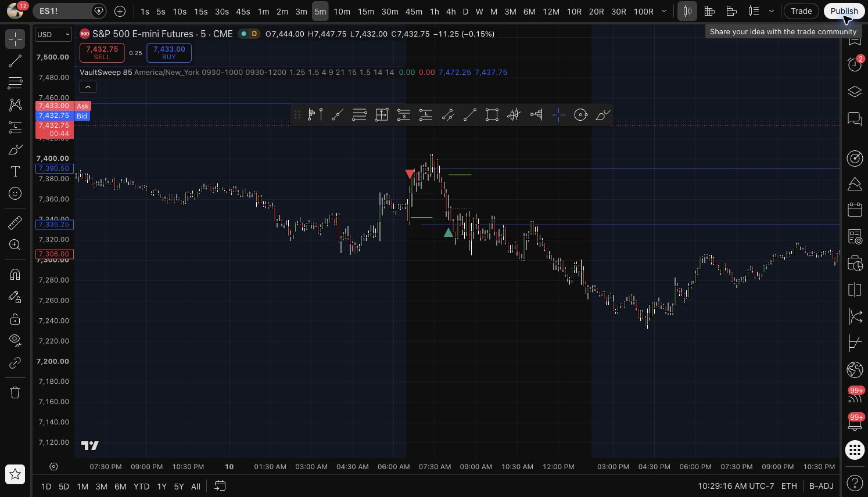
Task: Select the crosshair cursor tool
Action: (15, 39)
